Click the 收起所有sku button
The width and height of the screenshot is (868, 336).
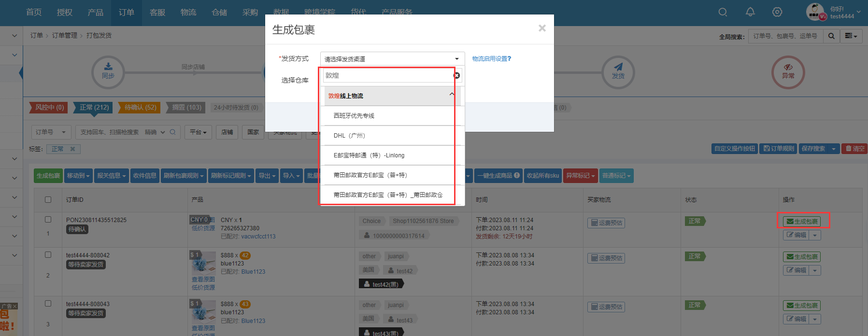coord(542,176)
